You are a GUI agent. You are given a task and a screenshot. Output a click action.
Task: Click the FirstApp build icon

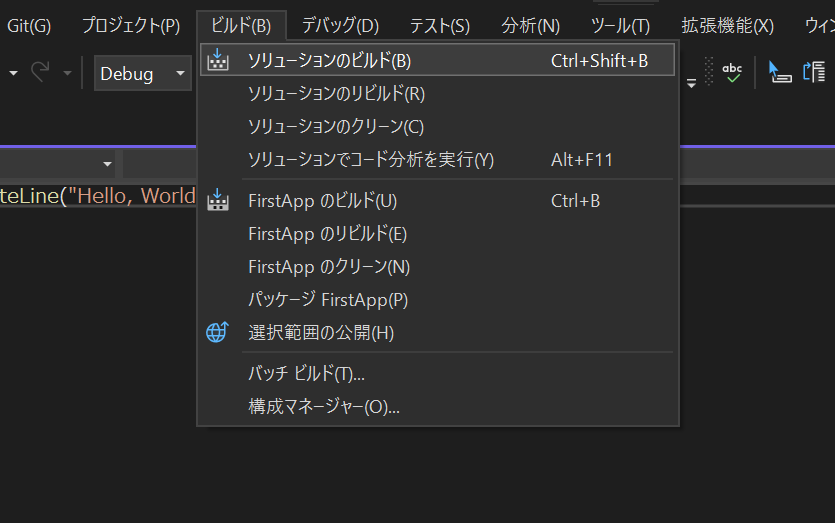click(x=218, y=200)
